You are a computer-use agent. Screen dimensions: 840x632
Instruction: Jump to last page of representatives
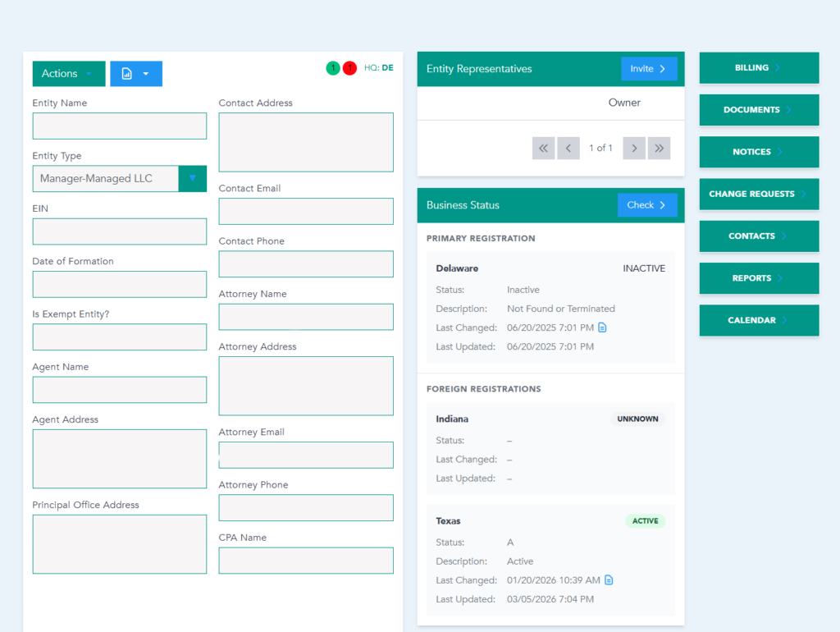pyautogui.click(x=660, y=148)
